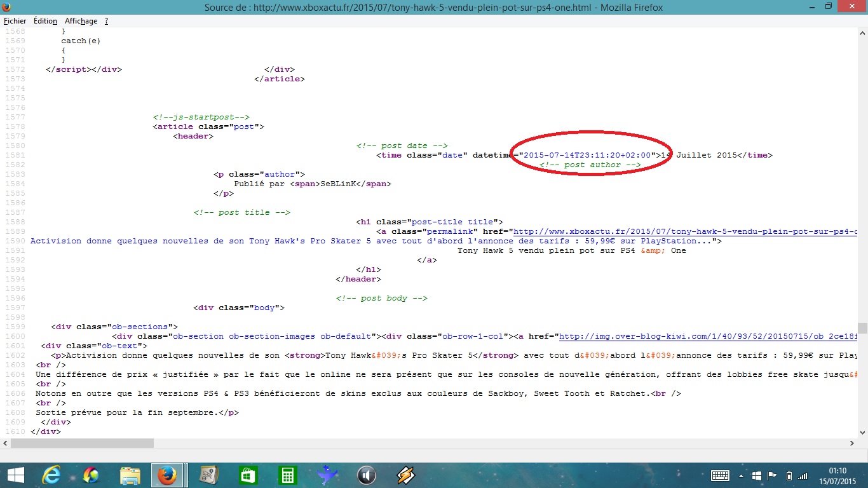Click the Firefox logo in title bar

click(7, 7)
